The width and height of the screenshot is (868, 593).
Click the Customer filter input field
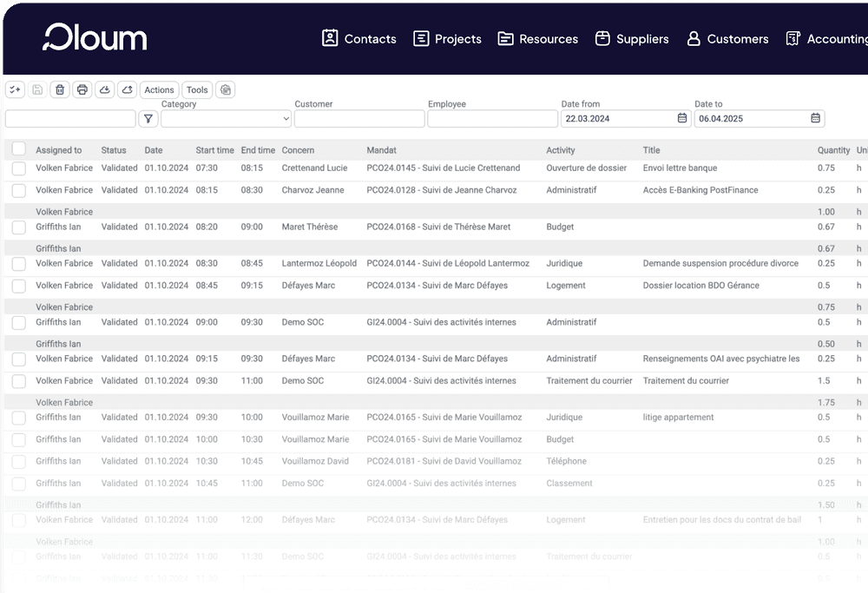point(359,119)
